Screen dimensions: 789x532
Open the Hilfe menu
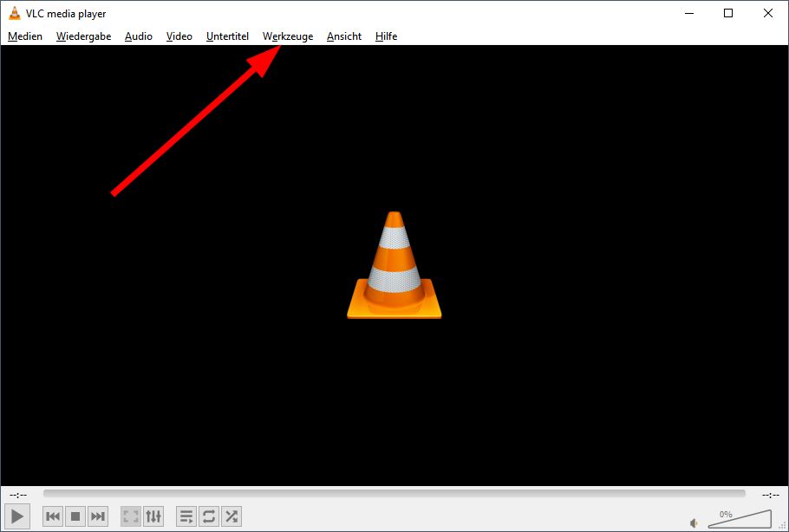(385, 36)
